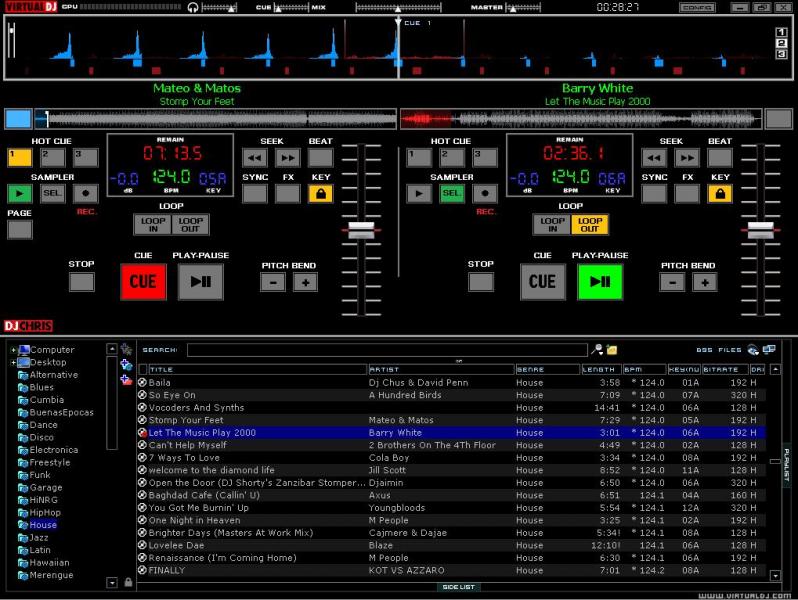Pitch bend plus on right deck

705,282
